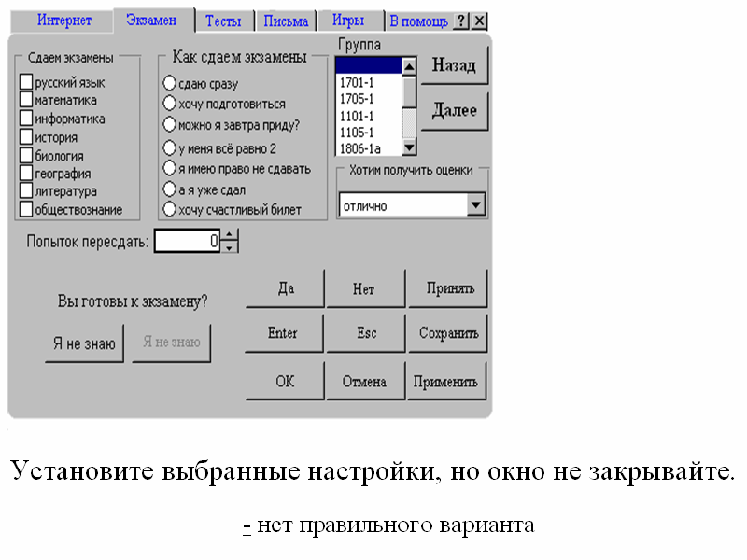Select group 1806-1a in the list
Viewport: 747px width, 560px height.
click(369, 148)
